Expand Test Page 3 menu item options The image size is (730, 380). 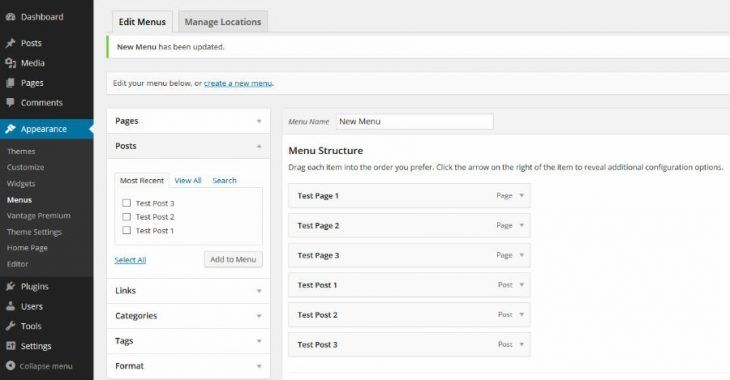521,255
